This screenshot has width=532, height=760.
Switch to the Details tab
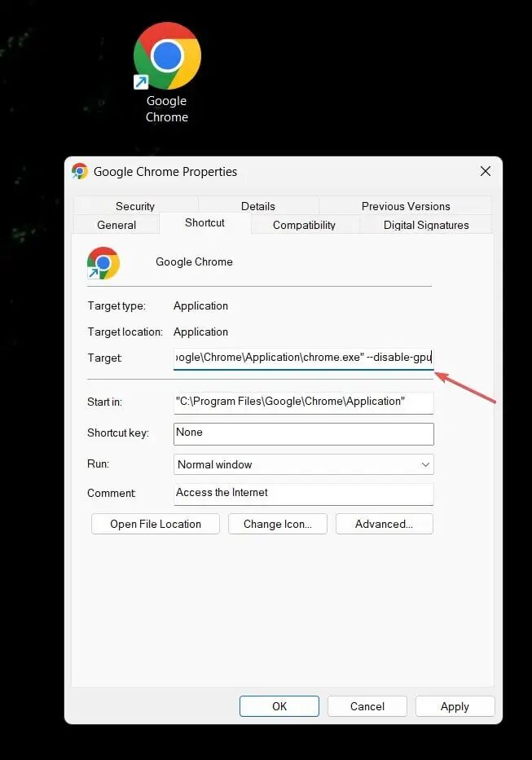pyautogui.click(x=258, y=206)
